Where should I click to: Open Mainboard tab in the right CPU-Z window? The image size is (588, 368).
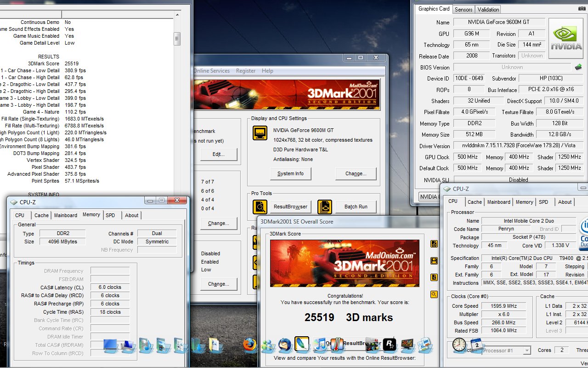pyautogui.click(x=499, y=202)
